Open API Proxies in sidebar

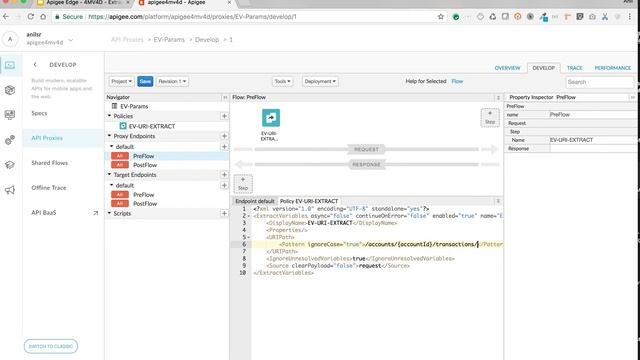click(47, 138)
